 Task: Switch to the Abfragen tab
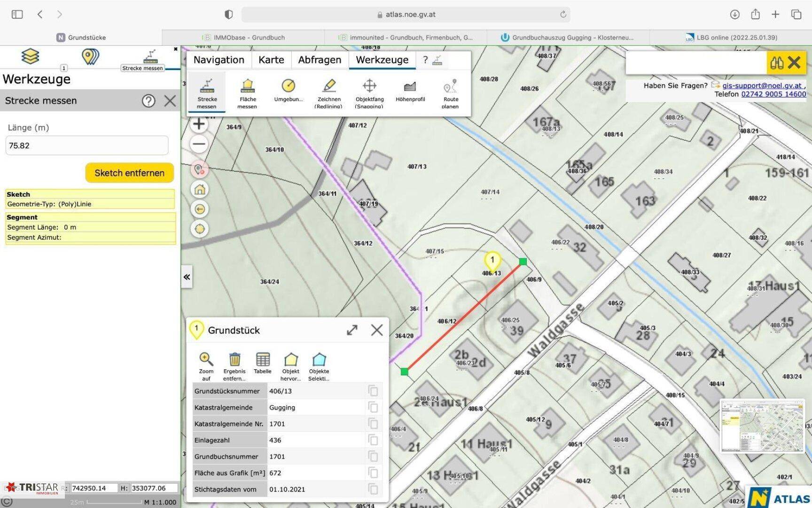pyautogui.click(x=320, y=60)
